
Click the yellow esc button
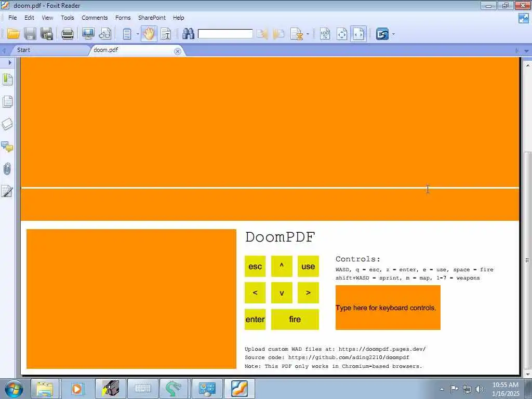tap(255, 267)
